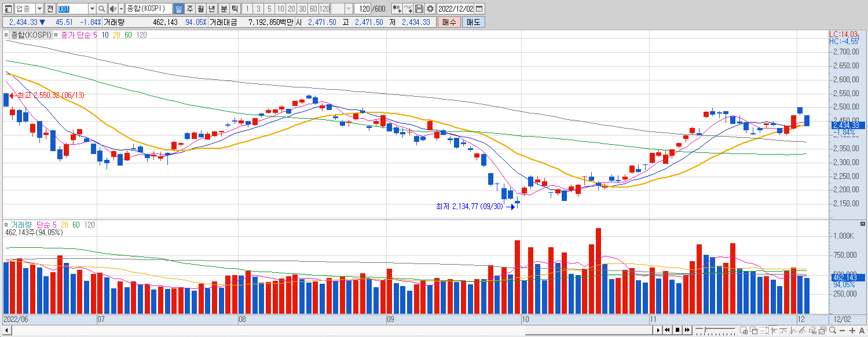Toggle the small box before 거래량 단순
The image size is (868, 337).
click(7, 225)
